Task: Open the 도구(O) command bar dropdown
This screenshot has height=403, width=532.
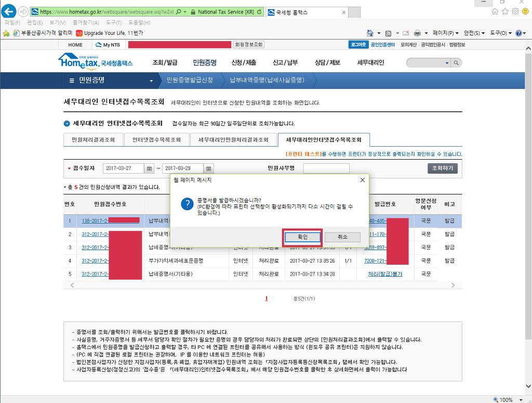Action: point(501,33)
